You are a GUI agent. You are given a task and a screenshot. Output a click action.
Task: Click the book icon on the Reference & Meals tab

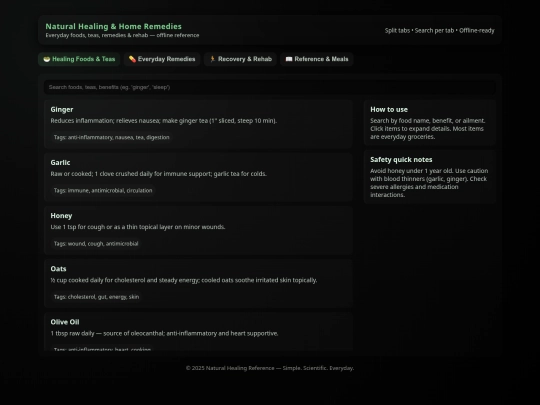[289, 59]
